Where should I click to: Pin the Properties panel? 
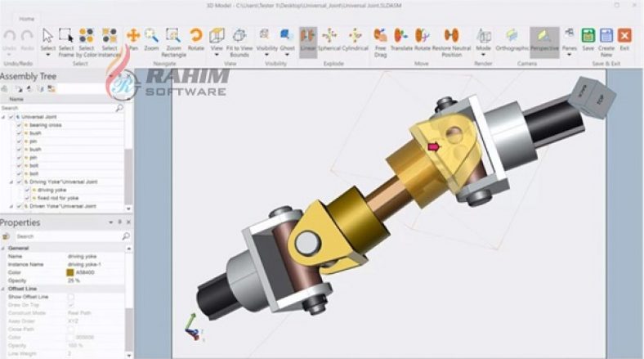pos(120,222)
